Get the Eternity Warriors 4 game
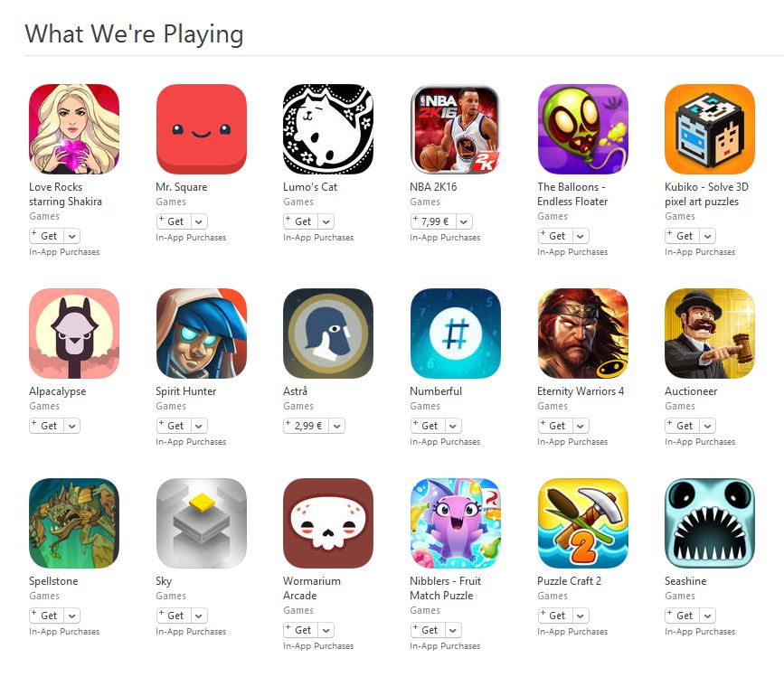This screenshot has width=784, height=677. tap(555, 426)
